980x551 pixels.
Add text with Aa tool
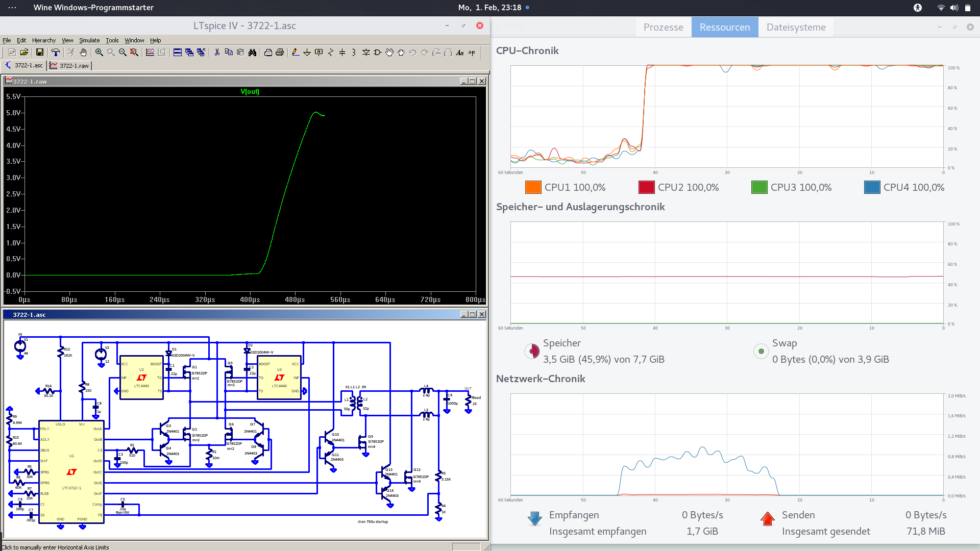[460, 53]
